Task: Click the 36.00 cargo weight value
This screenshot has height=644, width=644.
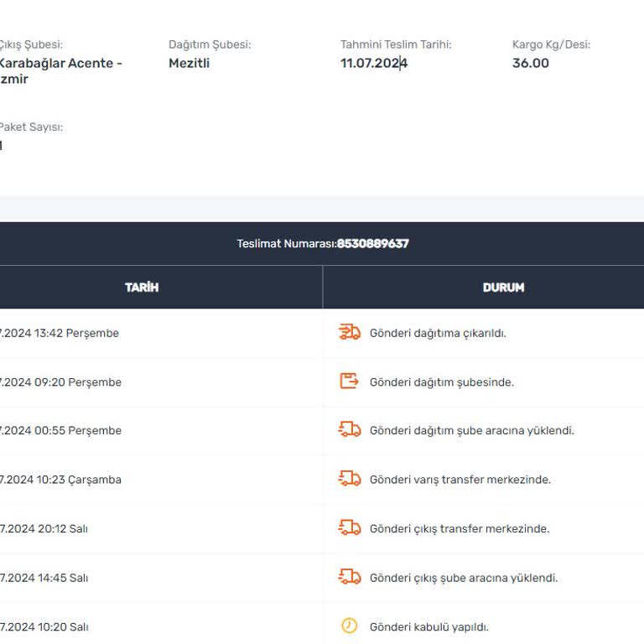Action: tap(531, 63)
